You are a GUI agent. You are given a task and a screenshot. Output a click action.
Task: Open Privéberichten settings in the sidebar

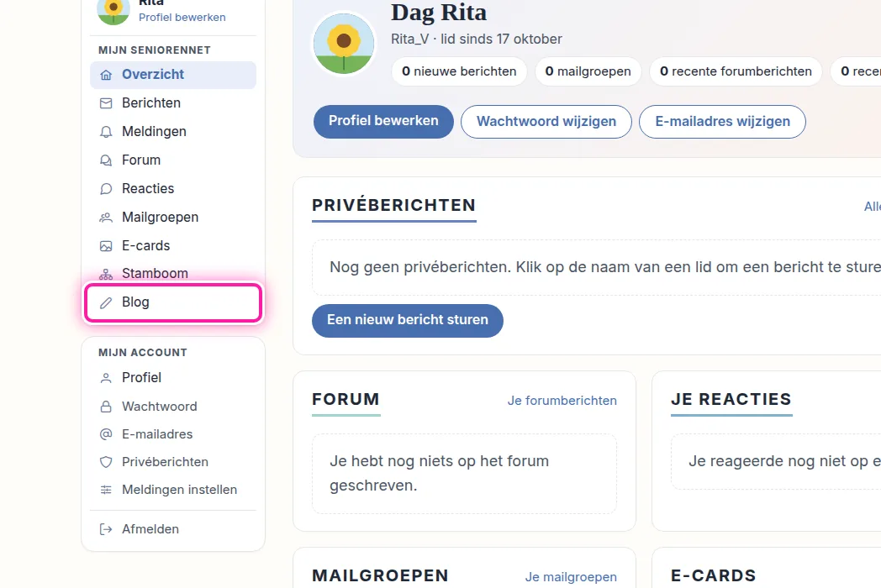tap(173, 462)
